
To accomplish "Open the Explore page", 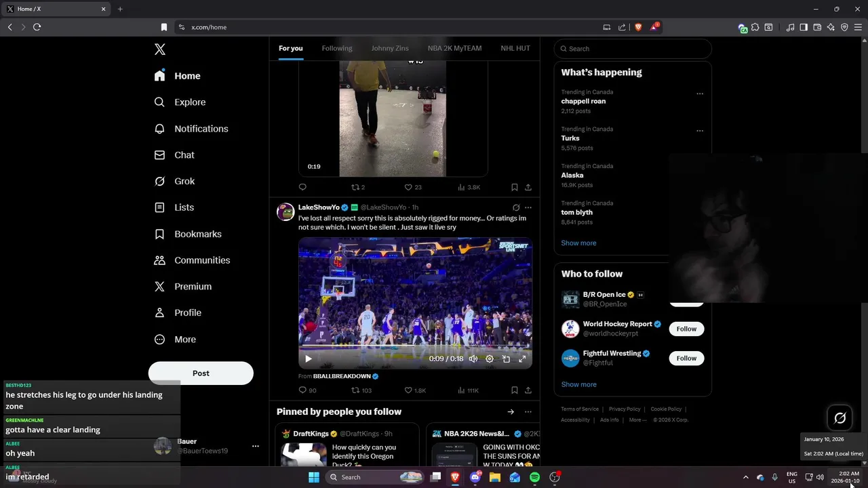I will pyautogui.click(x=180, y=102).
